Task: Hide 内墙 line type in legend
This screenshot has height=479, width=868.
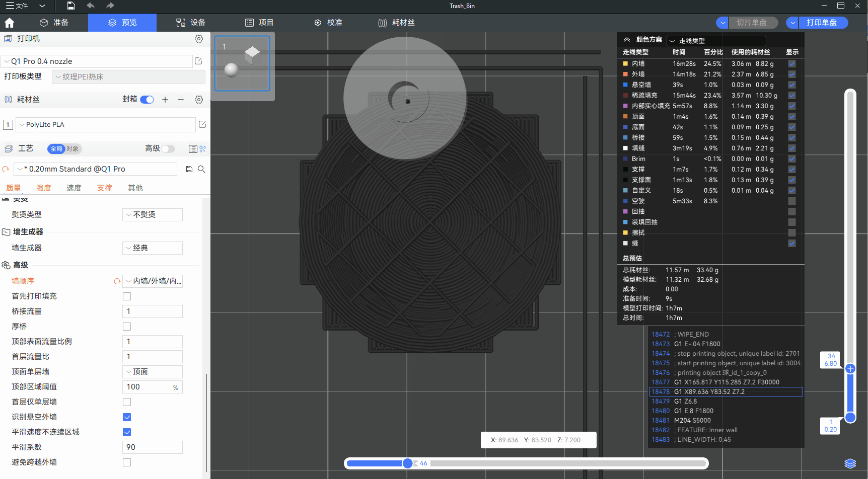Action: [792, 64]
